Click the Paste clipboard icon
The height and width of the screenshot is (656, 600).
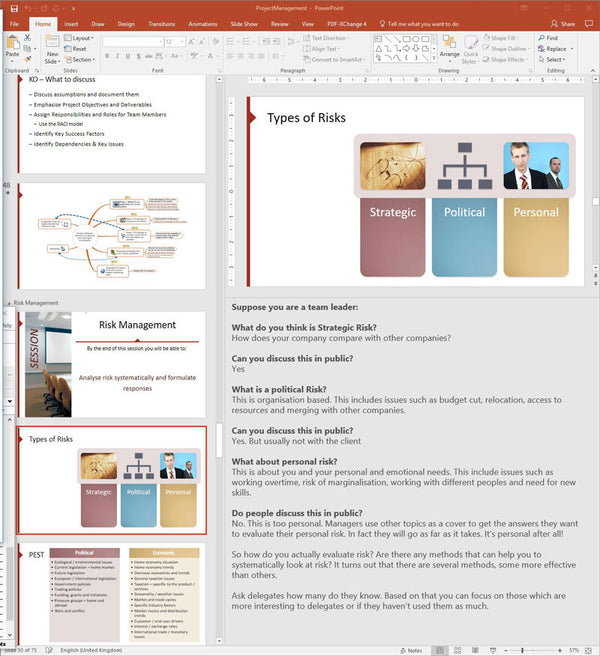pos(13,43)
